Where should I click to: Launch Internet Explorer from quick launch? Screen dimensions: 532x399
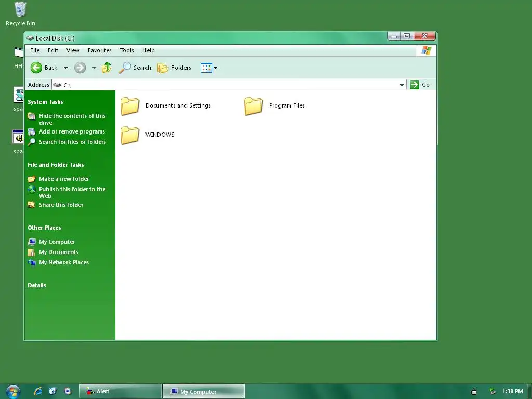coord(38,391)
